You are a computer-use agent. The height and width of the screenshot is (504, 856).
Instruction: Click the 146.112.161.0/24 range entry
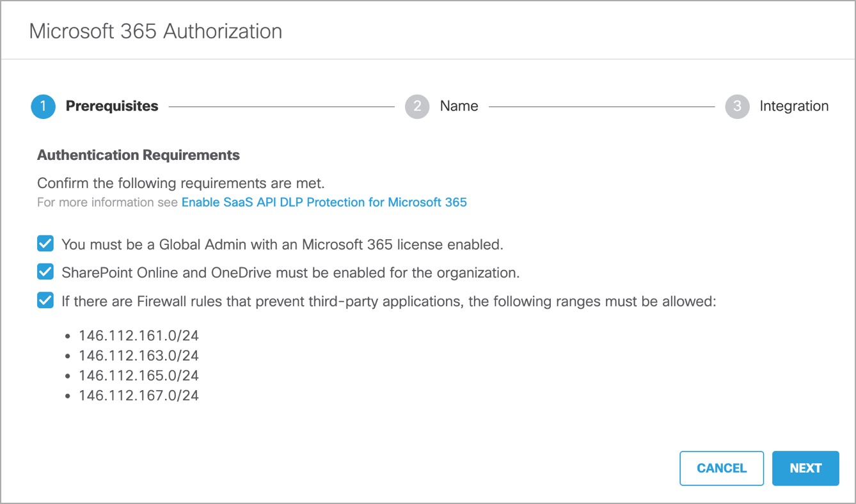coord(139,335)
